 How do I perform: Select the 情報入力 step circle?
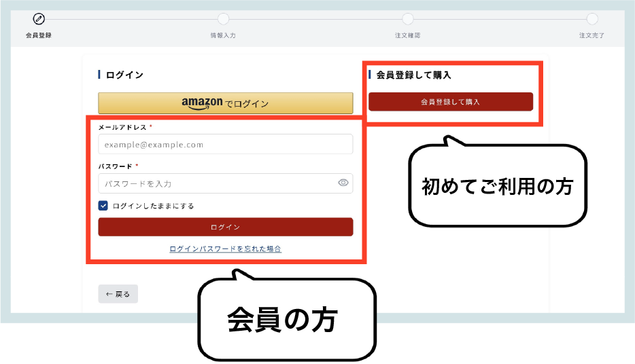coord(223,18)
